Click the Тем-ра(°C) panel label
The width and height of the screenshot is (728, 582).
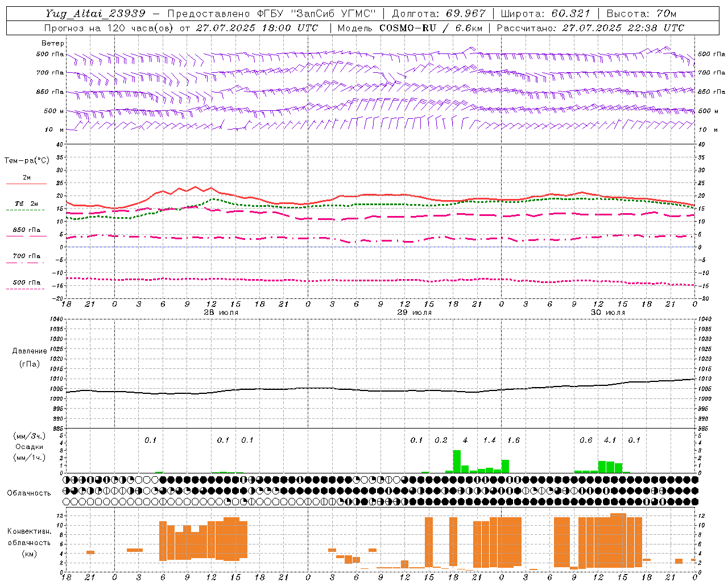click(27, 161)
